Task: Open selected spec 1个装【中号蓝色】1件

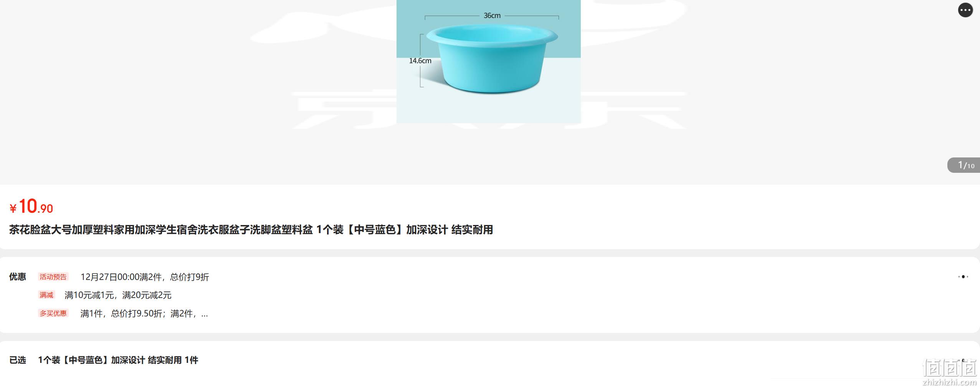Action: (x=118, y=360)
